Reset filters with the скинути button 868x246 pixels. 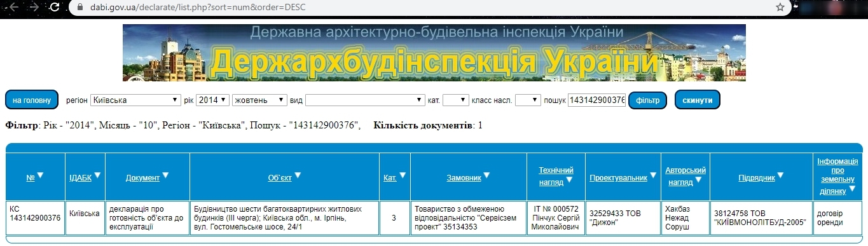point(698,100)
